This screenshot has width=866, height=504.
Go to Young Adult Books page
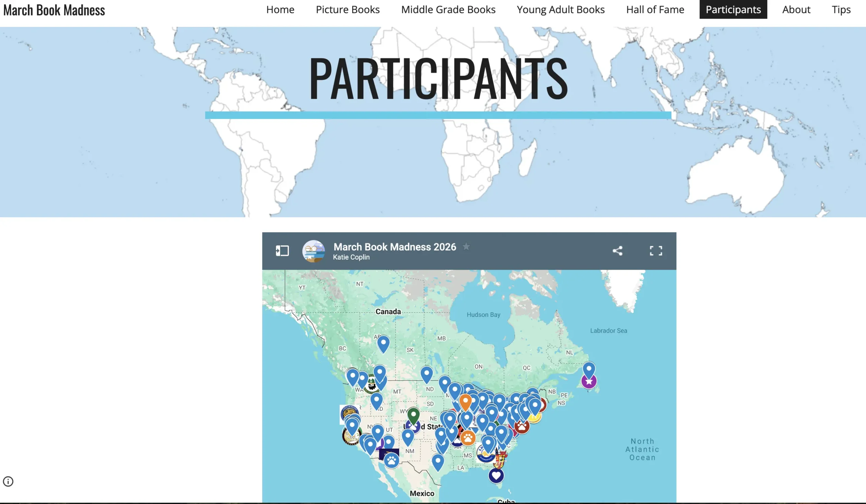[561, 9]
